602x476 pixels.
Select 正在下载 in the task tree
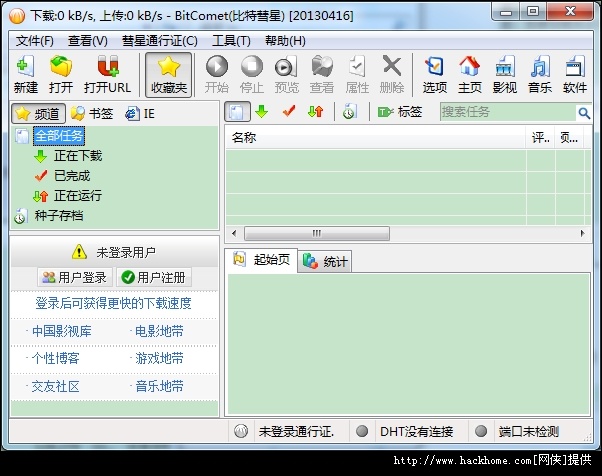78,156
